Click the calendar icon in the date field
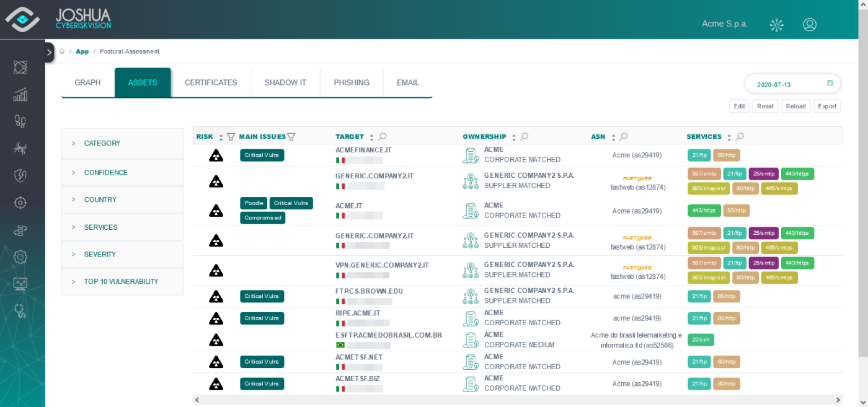The width and height of the screenshot is (868, 407). 830,83
